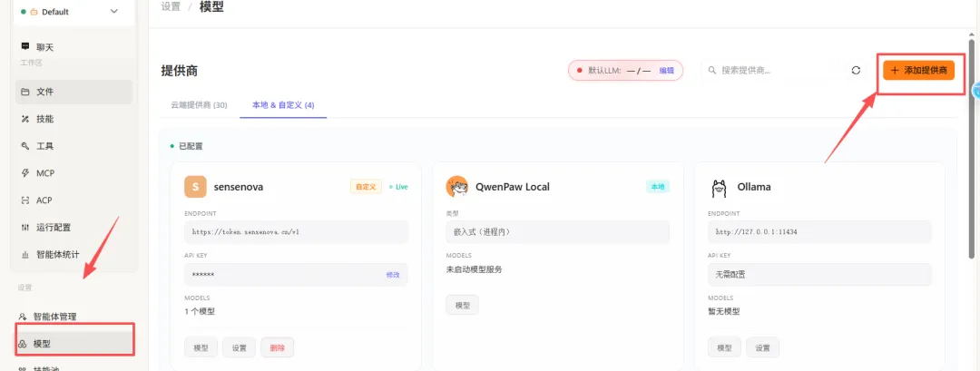Screen dimensions: 980x371
Task: Click the 工具 key icon
Action: click(x=25, y=146)
